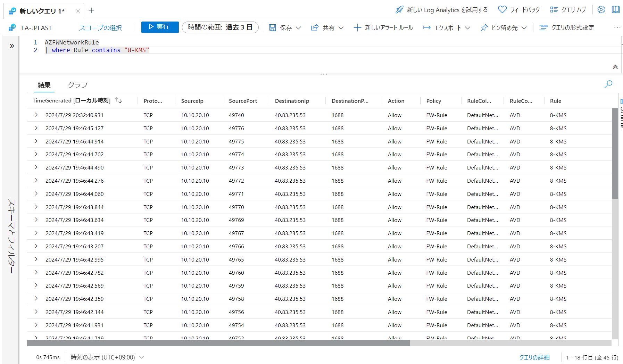Click the TimeGenerated column header
This screenshot has height=364, width=623.
coord(72,100)
